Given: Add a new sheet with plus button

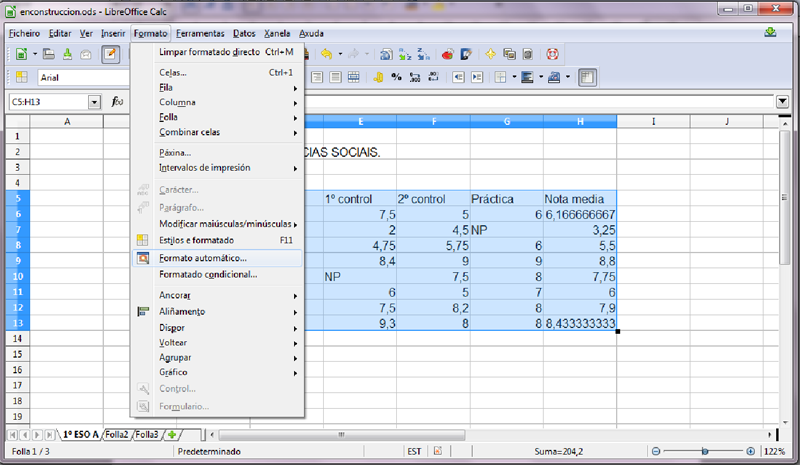Looking at the screenshot, I should [172, 435].
